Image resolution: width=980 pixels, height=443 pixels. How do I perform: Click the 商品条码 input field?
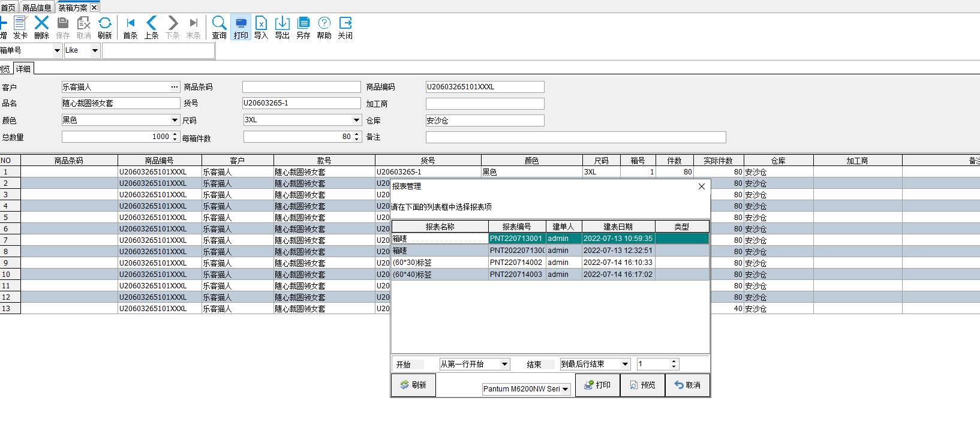[x=302, y=87]
